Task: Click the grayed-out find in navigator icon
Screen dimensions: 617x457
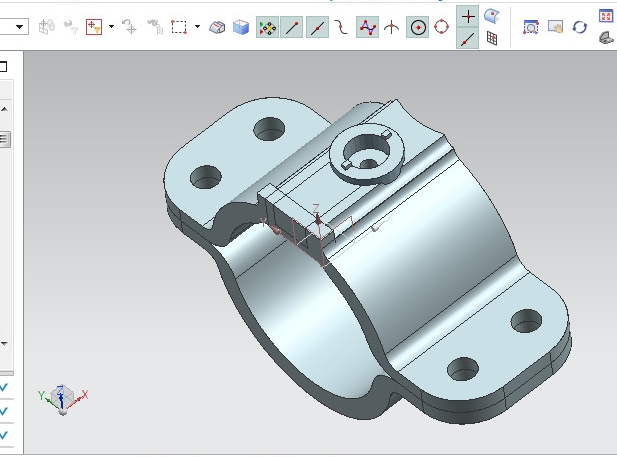Action: coord(155,27)
